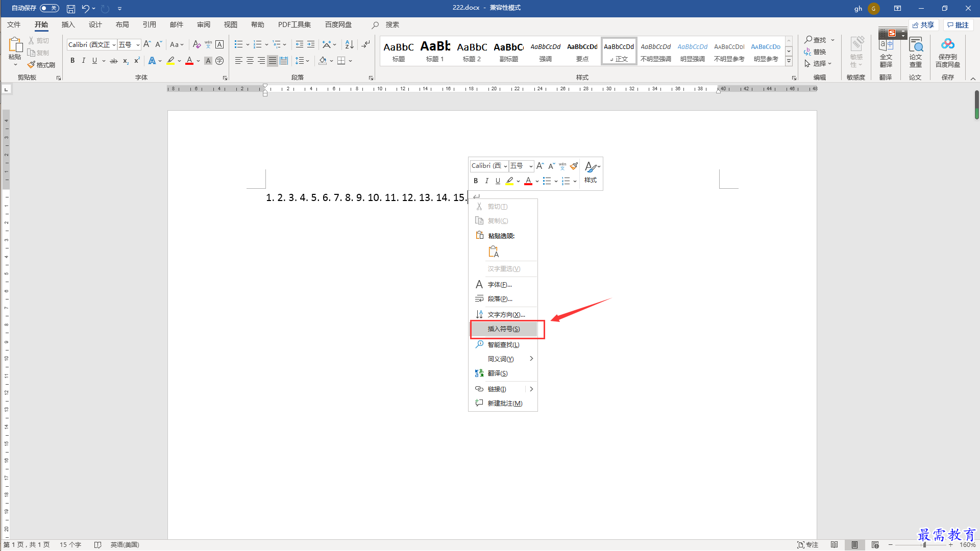Image resolution: width=980 pixels, height=551 pixels.
Task: Open the 审阅 ribbon tab
Action: (203, 24)
